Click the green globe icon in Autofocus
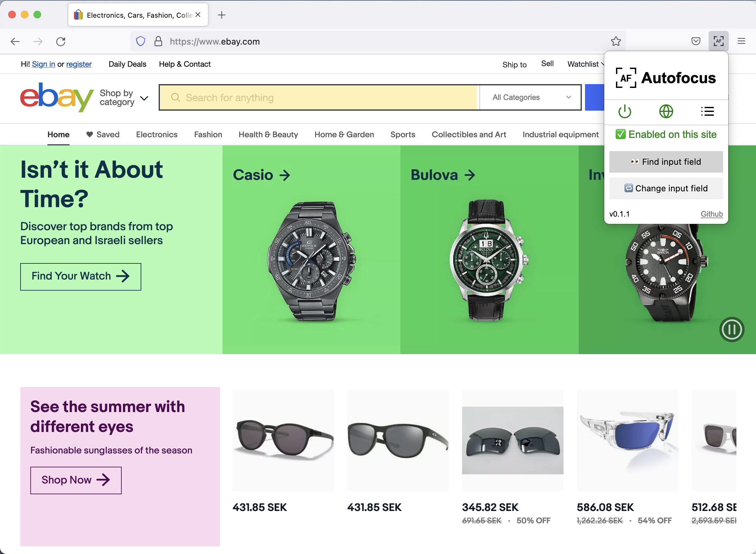The height and width of the screenshot is (554, 756). point(666,111)
